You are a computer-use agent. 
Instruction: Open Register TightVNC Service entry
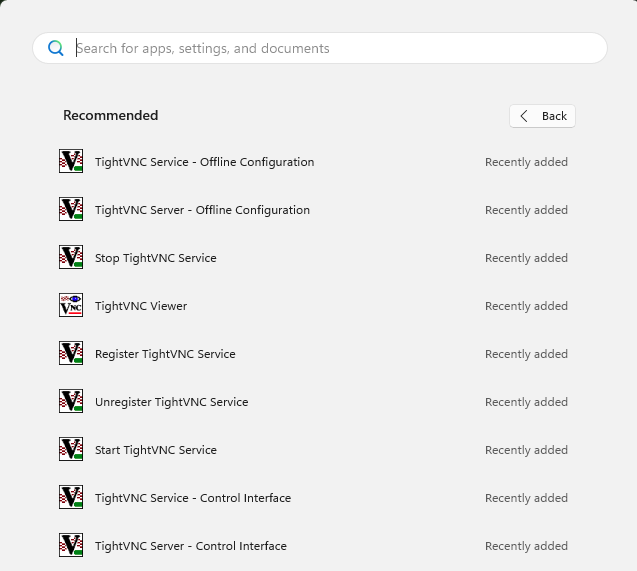tap(165, 354)
